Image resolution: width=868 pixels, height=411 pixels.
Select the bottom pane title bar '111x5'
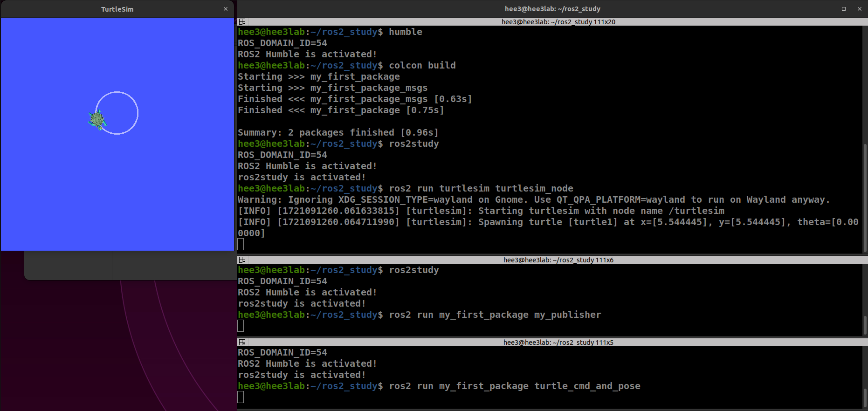click(558, 342)
